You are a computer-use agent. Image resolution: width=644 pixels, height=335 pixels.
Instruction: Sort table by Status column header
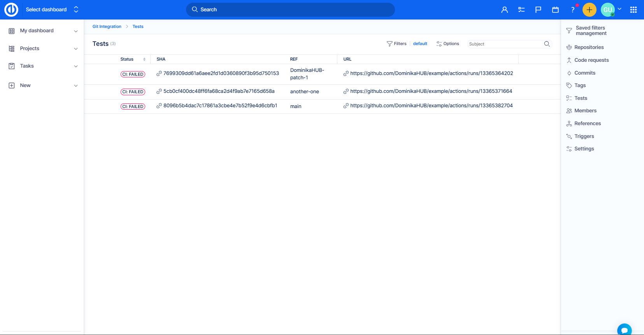click(x=127, y=59)
